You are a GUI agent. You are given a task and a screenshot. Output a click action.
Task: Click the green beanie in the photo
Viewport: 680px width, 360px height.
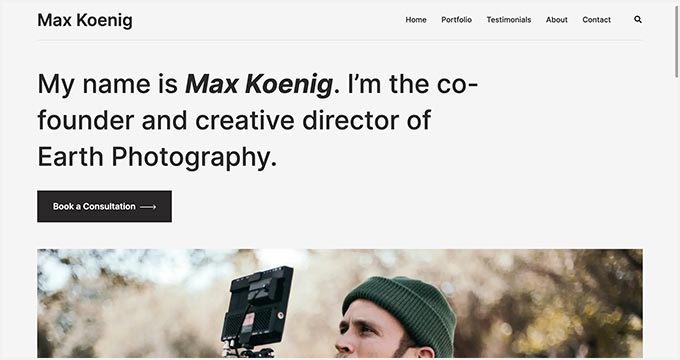point(399,308)
